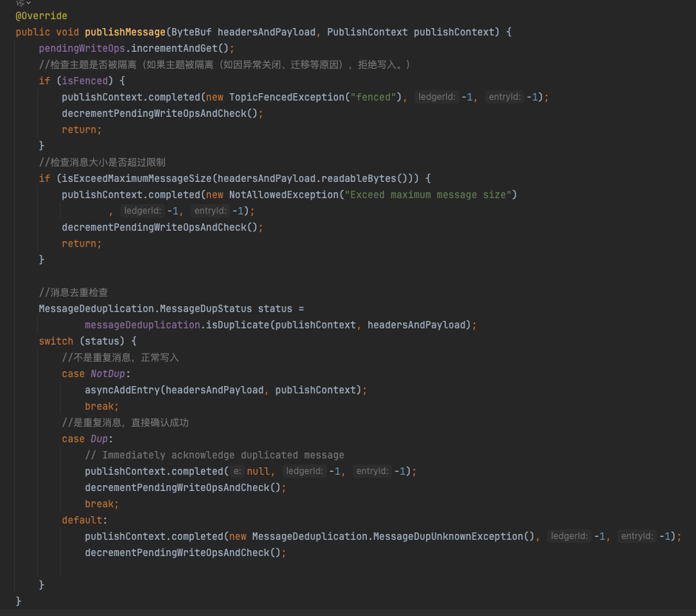696x616 pixels.
Task: Click the status variable declaration
Action: (x=275, y=309)
